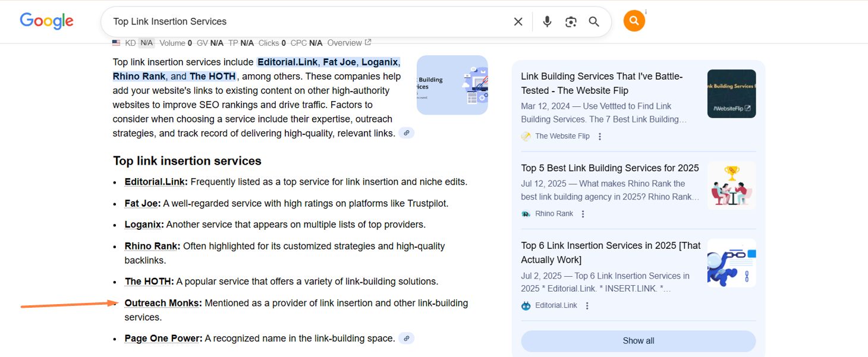The height and width of the screenshot is (357, 868).
Task: Click the overview thumbnail image
Action: [452, 85]
